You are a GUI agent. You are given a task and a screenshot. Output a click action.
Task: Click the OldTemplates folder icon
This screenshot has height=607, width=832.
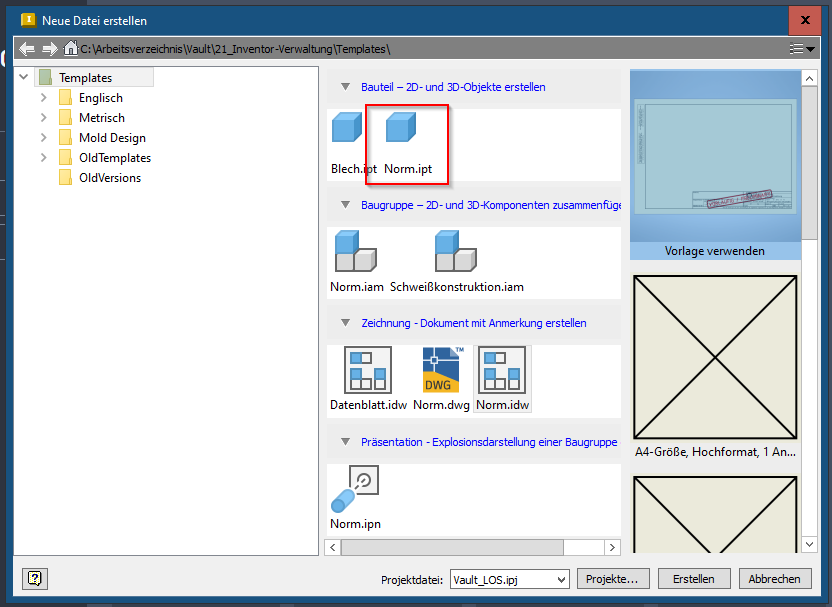point(65,158)
